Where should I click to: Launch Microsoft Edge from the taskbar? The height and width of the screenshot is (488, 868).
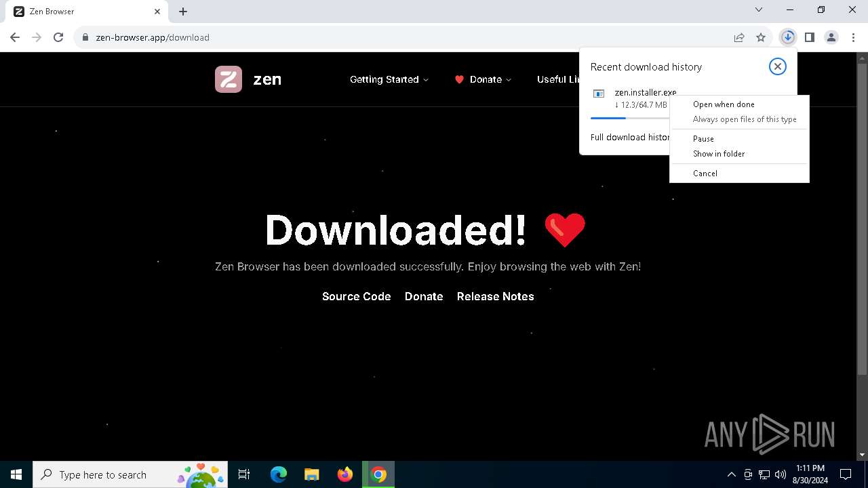[x=279, y=474]
